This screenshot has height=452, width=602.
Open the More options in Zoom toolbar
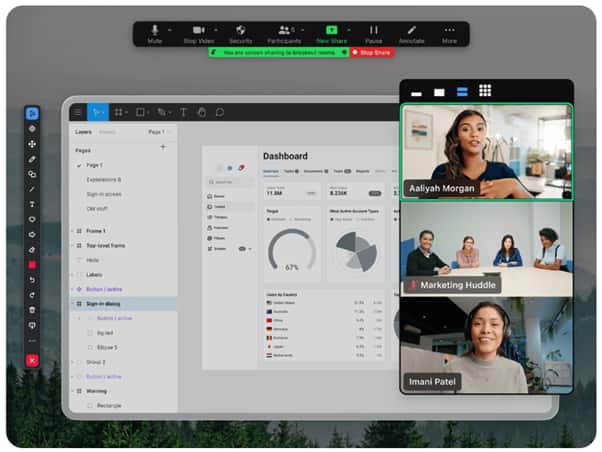tap(449, 34)
